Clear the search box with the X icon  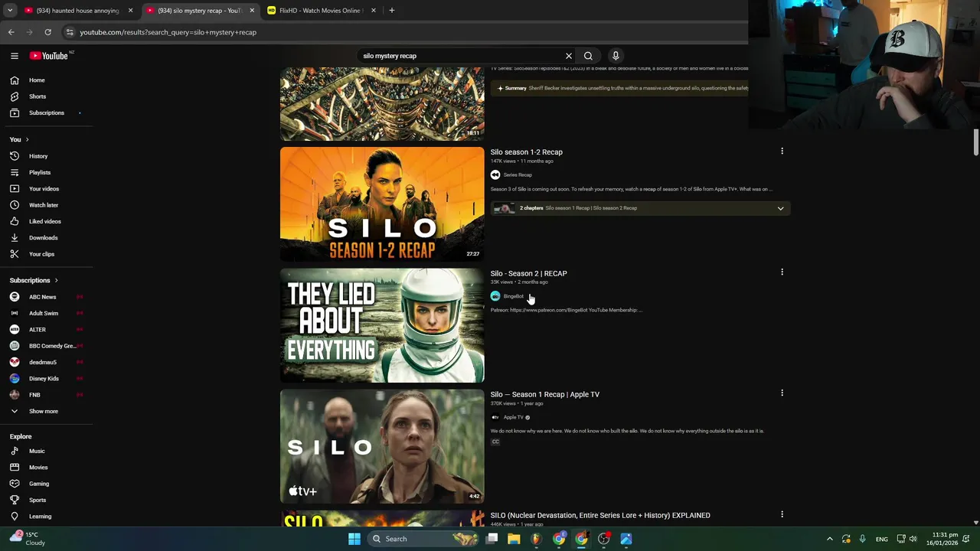569,56
